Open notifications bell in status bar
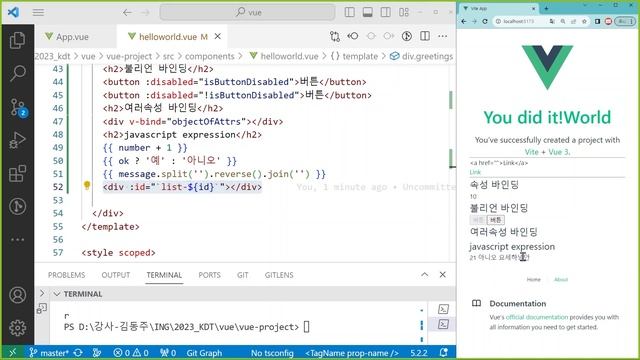Screen dimensions: 640x360 pos(444,353)
